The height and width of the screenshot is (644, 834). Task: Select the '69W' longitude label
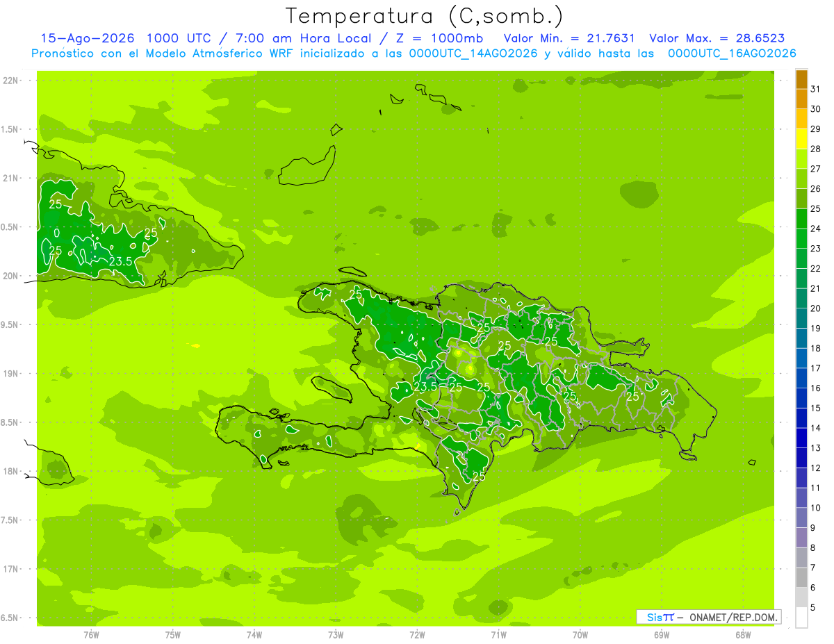tap(662, 635)
